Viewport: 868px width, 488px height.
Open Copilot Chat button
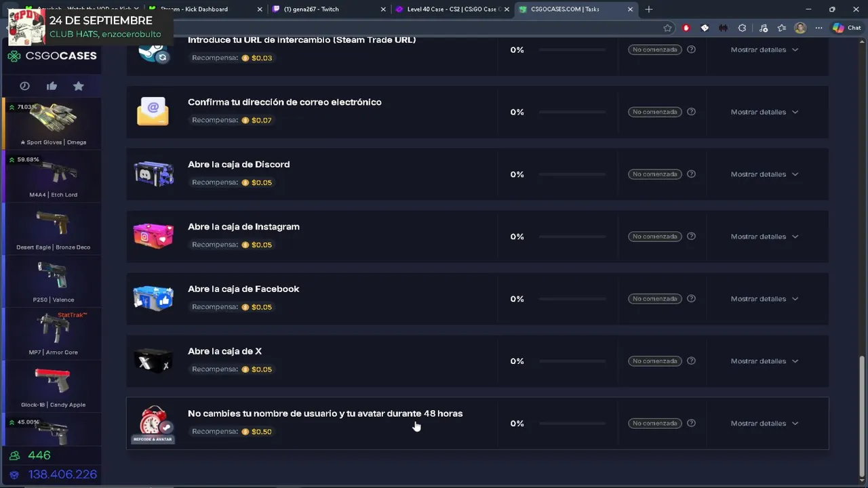[x=847, y=28]
